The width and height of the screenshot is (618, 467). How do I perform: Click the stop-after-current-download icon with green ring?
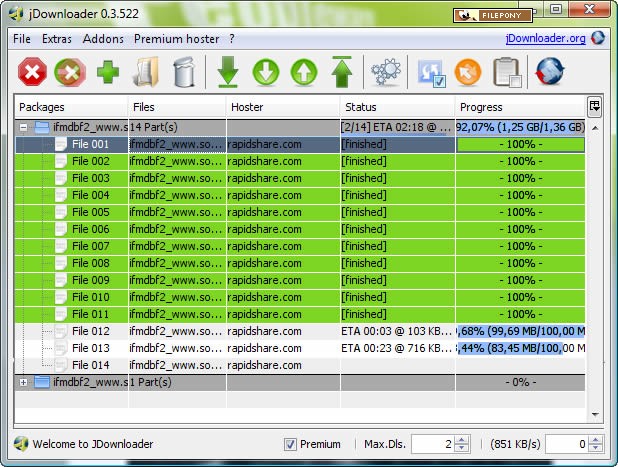(70, 72)
